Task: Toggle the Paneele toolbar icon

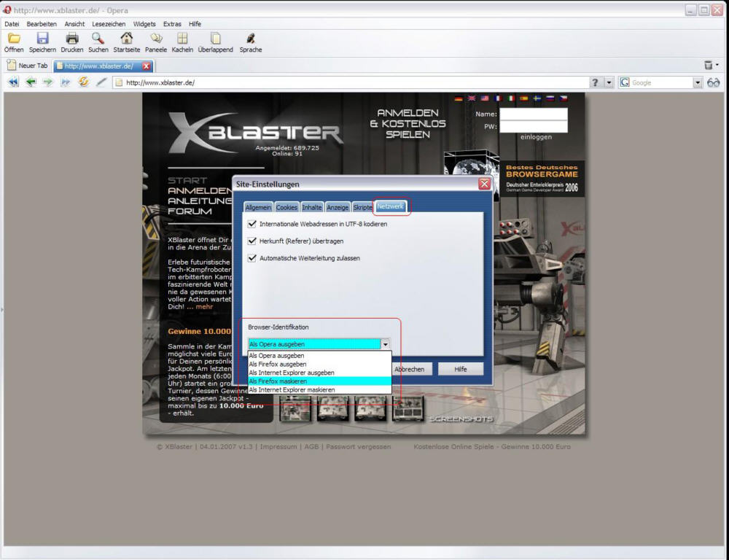Action: tap(156, 38)
